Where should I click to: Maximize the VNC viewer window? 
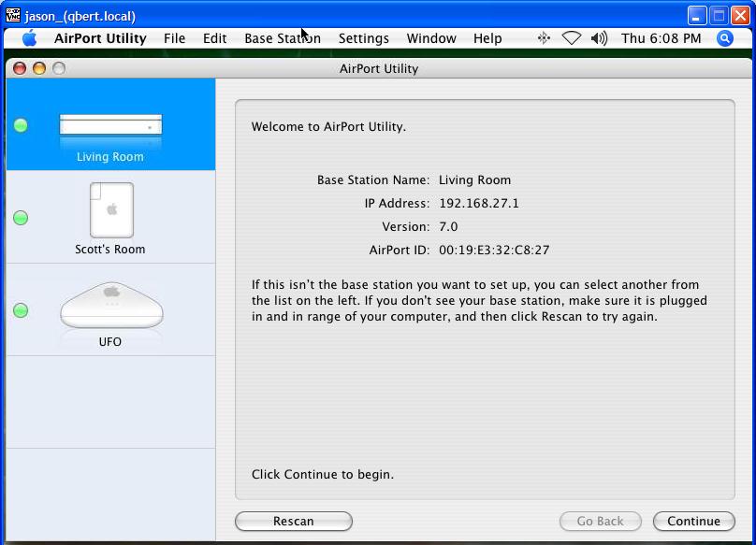[719, 15]
